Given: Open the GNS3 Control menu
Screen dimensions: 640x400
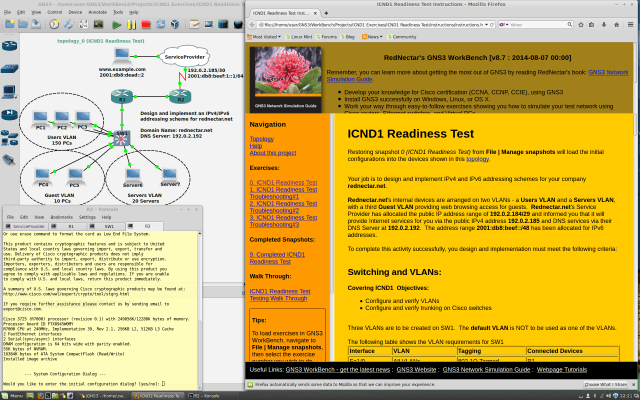Looking at the screenshot, I should [55, 12].
